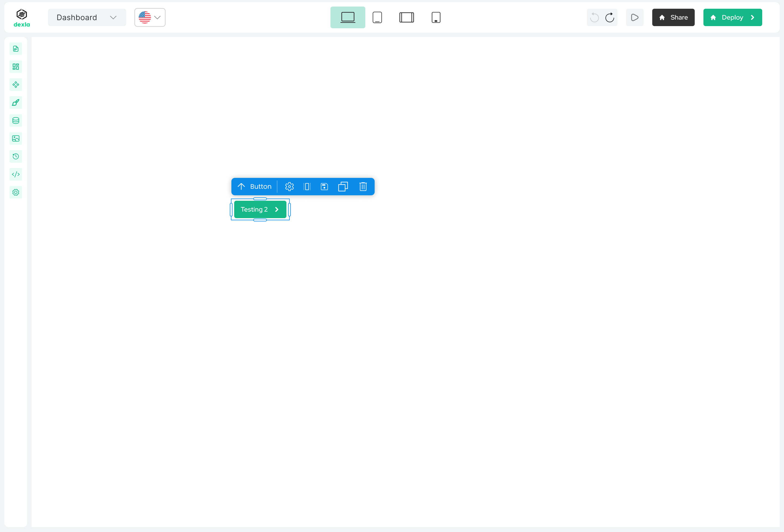Click the undo arrow icon
The height and width of the screenshot is (532, 784).
(595, 17)
